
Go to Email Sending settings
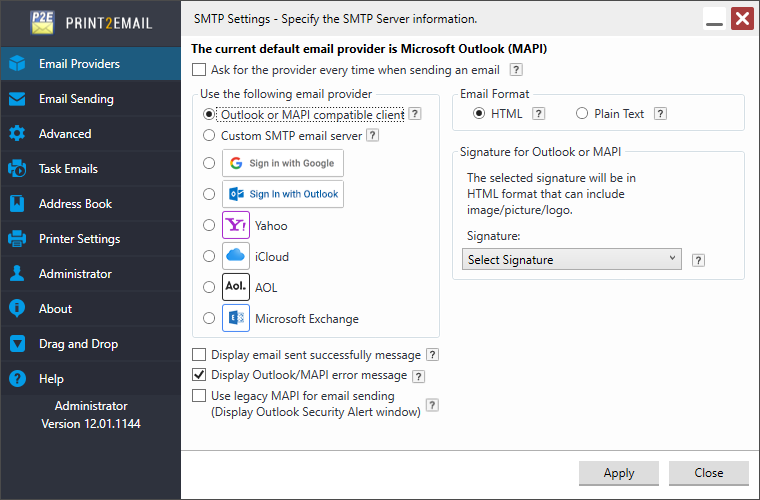91,99
